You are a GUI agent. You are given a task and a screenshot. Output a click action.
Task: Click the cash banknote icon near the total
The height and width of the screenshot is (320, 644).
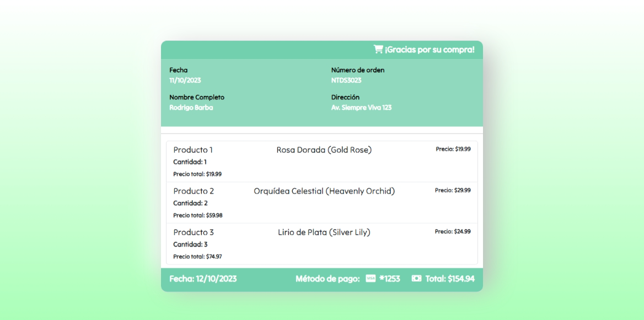(x=415, y=279)
